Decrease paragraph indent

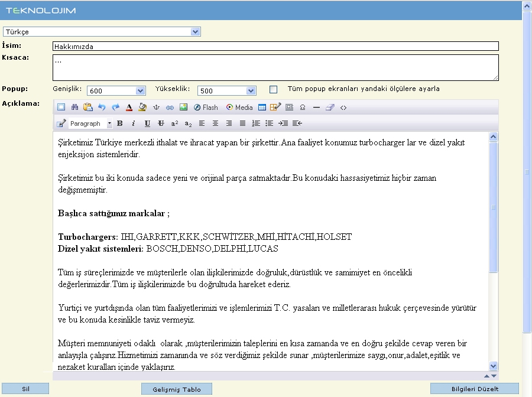click(297, 123)
